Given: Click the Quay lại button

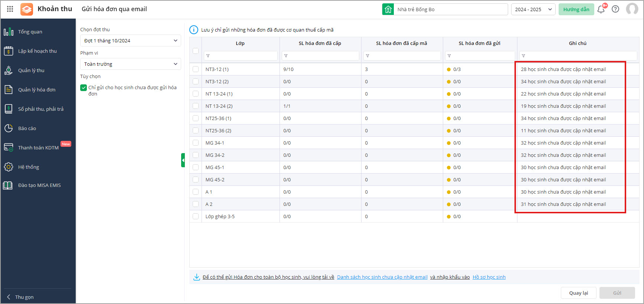Looking at the screenshot, I should pyautogui.click(x=579, y=293).
